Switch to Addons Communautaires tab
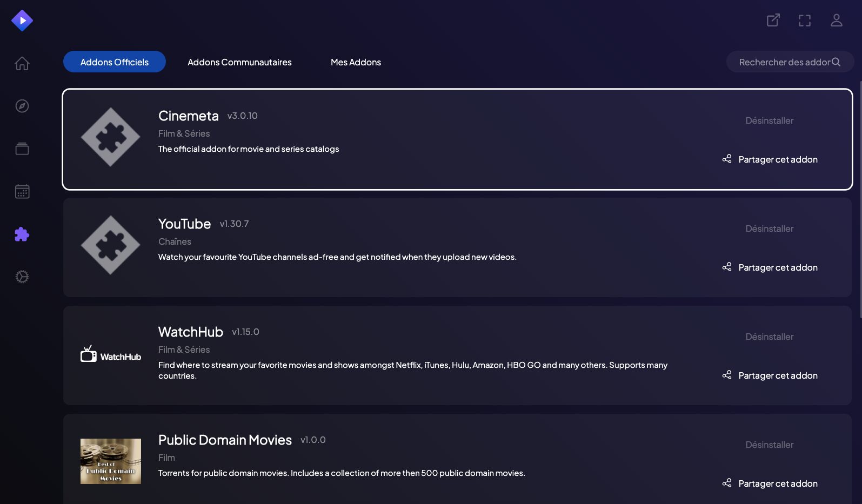The width and height of the screenshot is (862, 504). pos(239,62)
